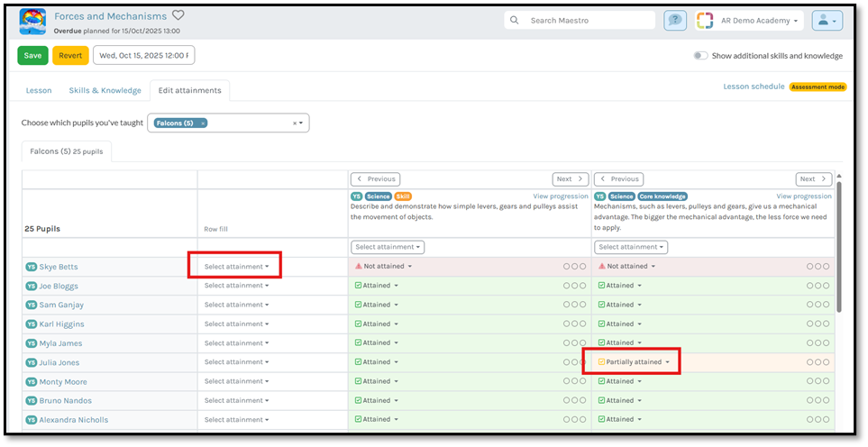Viewport: 868px width, 447px height.
Task: Click the magnifier icon in search box
Action: pos(515,20)
